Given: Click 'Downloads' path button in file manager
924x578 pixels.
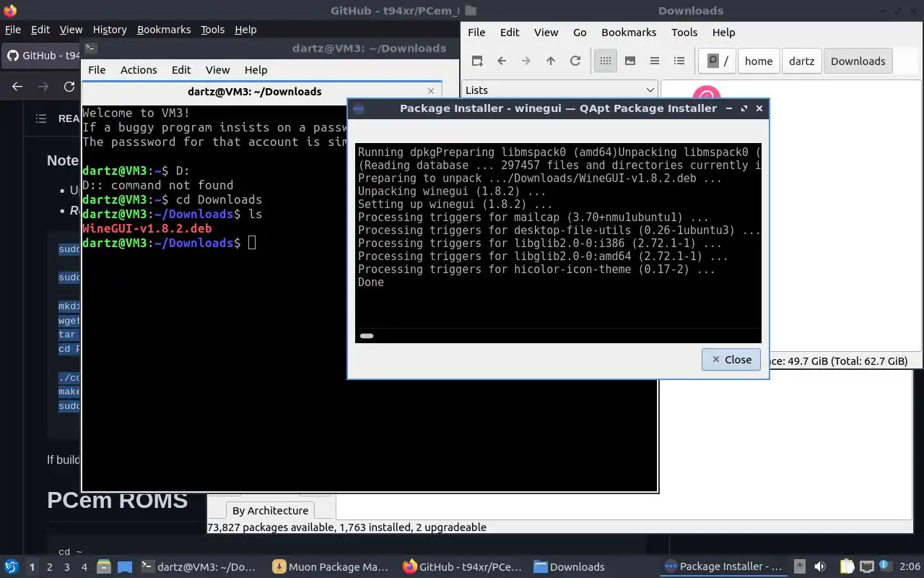Looking at the screenshot, I should pos(858,61).
